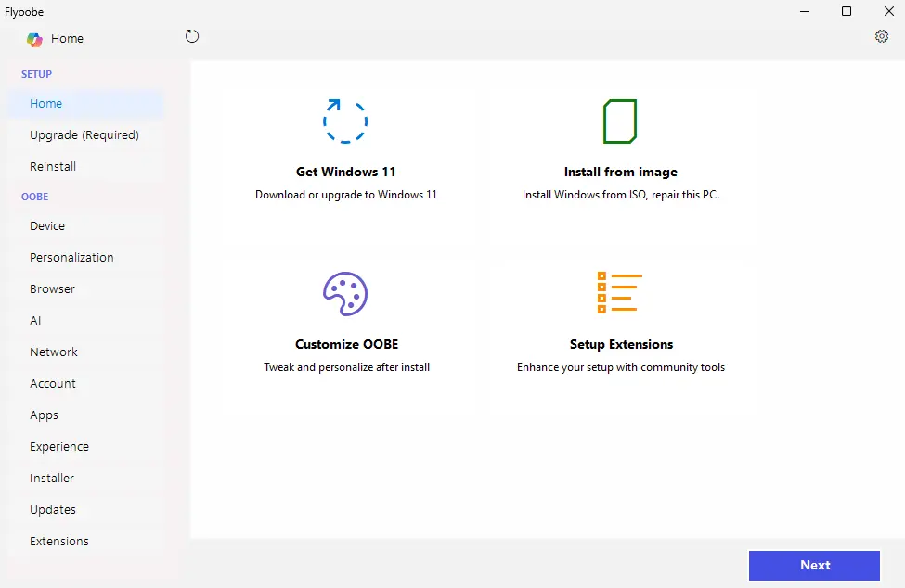Open Extensions in sidebar
Viewport: 905px width, 588px height.
(85, 542)
